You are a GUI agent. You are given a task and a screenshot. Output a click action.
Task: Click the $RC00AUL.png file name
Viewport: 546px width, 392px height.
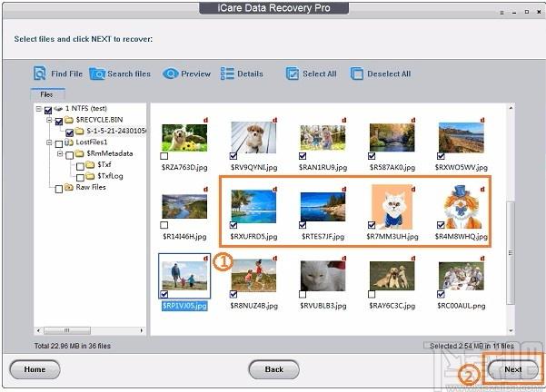click(461, 306)
